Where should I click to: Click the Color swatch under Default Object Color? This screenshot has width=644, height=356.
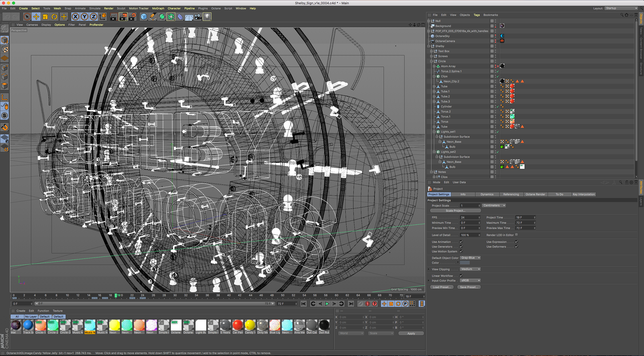pyautogui.click(x=465, y=263)
